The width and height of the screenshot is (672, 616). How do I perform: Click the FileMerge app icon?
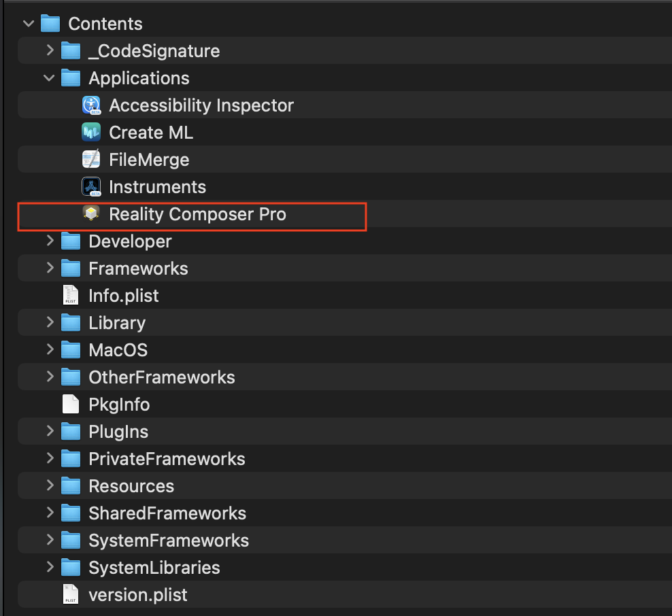coord(91,159)
